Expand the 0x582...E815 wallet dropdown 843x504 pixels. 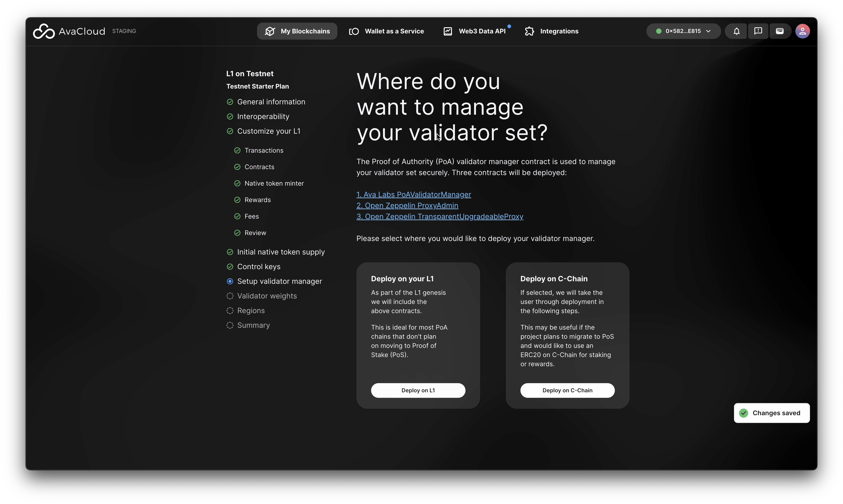pos(683,31)
